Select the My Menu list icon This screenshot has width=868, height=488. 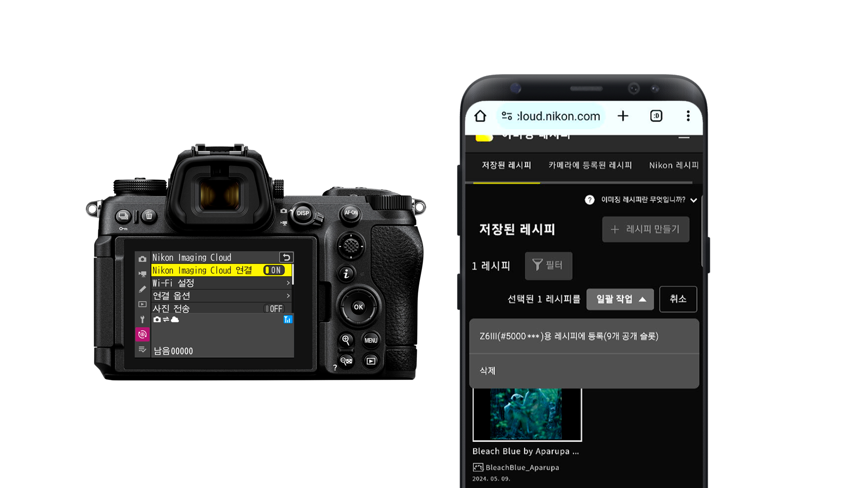[x=142, y=349]
